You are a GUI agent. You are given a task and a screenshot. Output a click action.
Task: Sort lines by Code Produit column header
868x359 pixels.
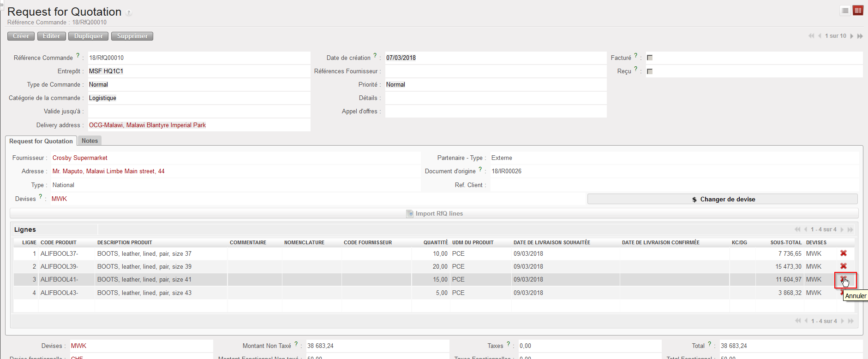[x=59, y=242]
